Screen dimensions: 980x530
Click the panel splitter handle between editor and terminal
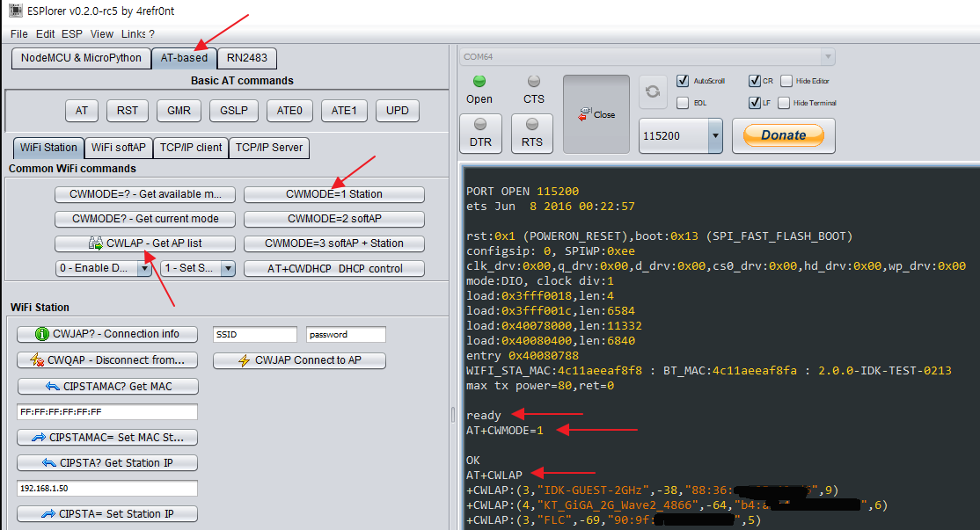[x=454, y=415]
